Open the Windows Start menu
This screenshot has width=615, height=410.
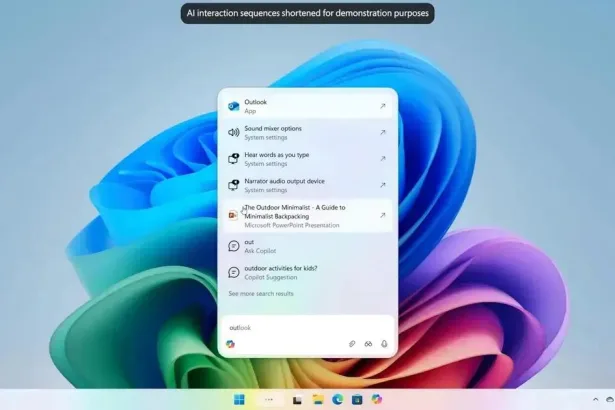pos(239,400)
